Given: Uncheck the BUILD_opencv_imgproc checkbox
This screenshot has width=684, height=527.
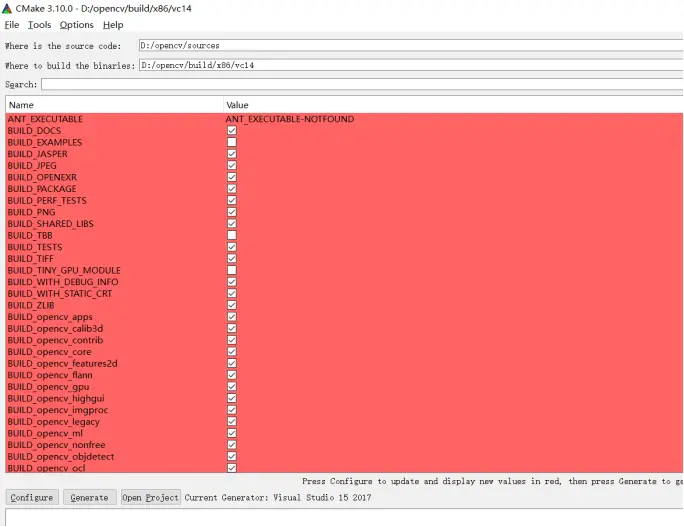Looking at the screenshot, I should tap(232, 410).
